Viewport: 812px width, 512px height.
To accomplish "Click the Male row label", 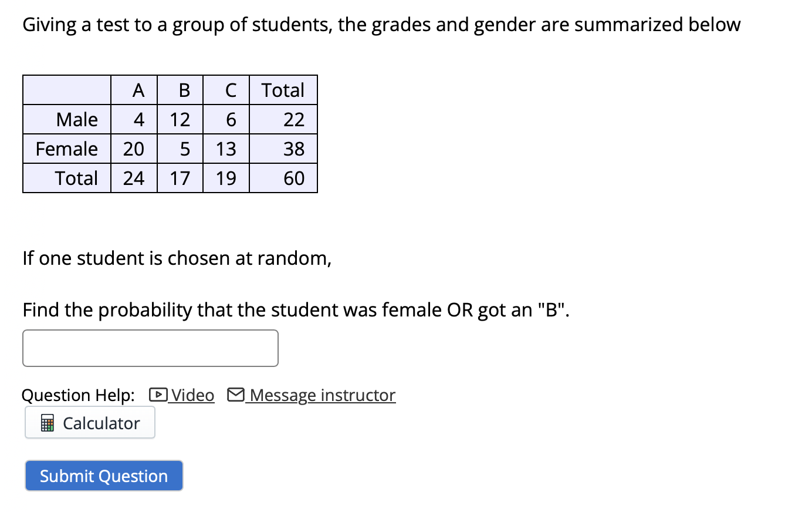I will (77, 119).
